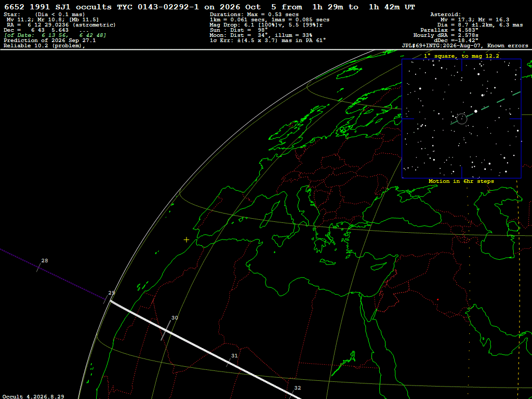
Task: Click the star chart finder thumbnail
Action: (461, 118)
